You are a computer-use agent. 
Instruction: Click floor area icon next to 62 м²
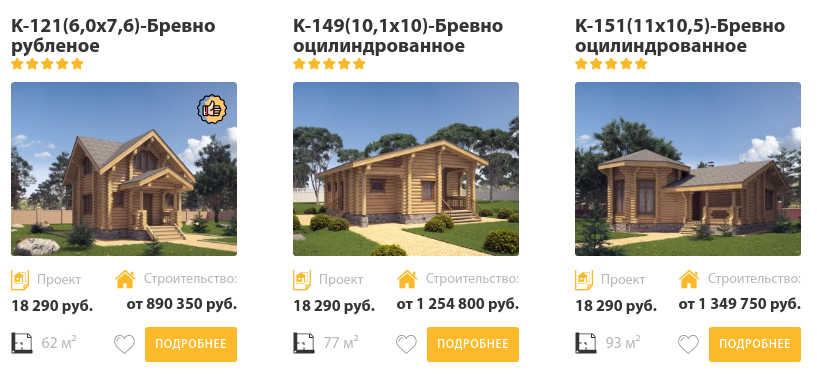coord(22,343)
